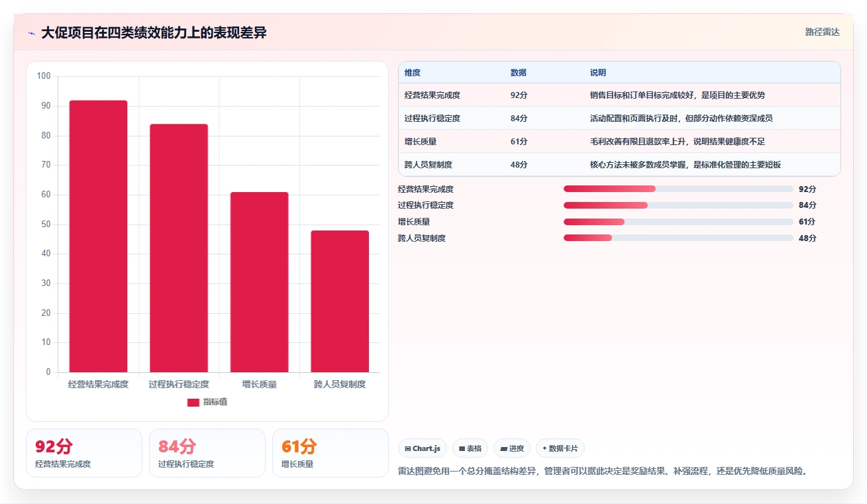Click table cell 经营结果完成度
Viewport: 867px width, 504px height.
tap(433, 95)
